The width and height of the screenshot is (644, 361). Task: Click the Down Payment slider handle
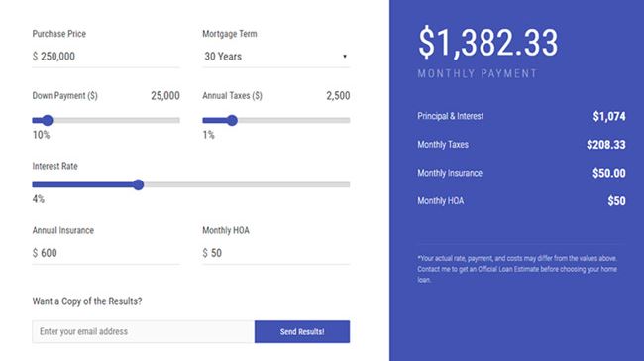[x=48, y=120]
